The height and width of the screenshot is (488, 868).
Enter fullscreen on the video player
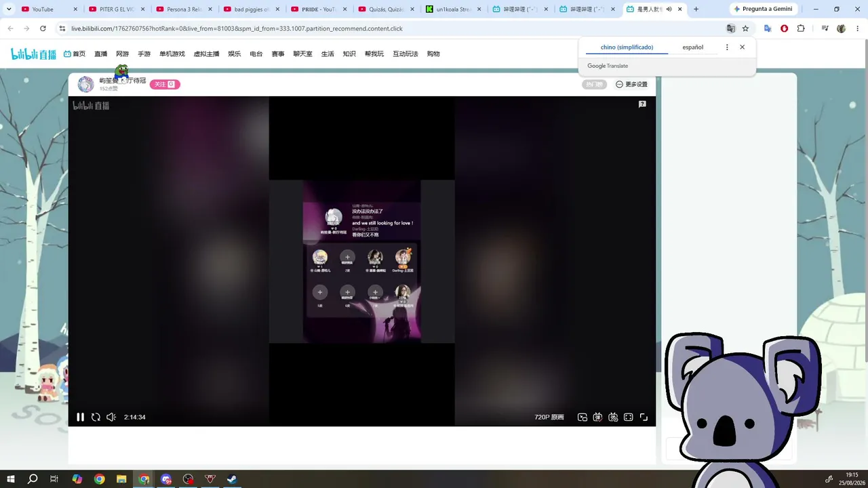(x=644, y=418)
